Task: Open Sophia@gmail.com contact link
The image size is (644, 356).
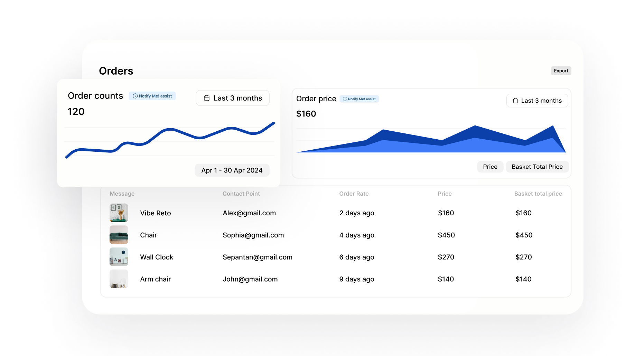Action: [x=253, y=235]
